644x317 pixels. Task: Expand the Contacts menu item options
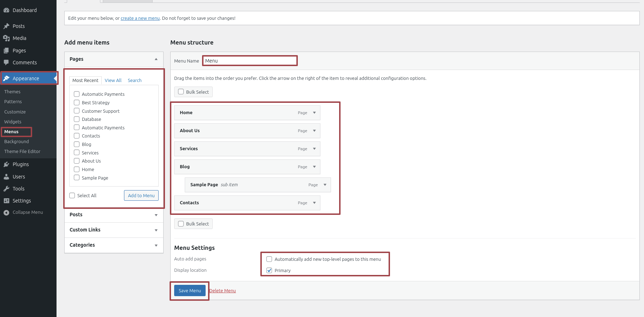click(x=314, y=203)
